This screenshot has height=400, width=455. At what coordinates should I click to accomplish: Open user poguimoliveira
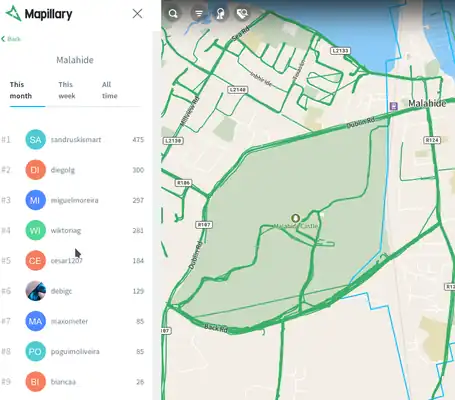pos(75,352)
